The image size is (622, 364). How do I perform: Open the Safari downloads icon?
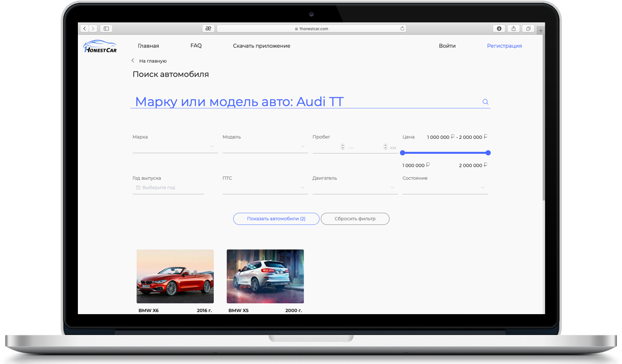click(x=499, y=29)
